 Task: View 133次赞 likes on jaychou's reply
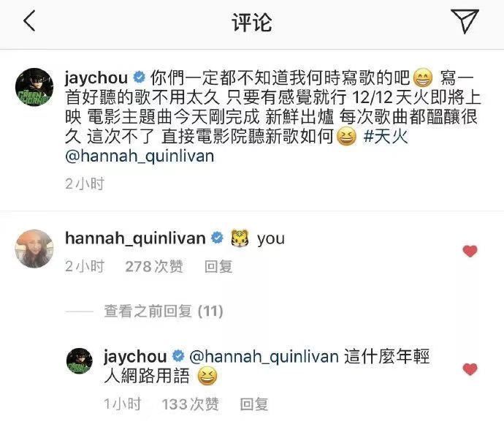pos(190,404)
